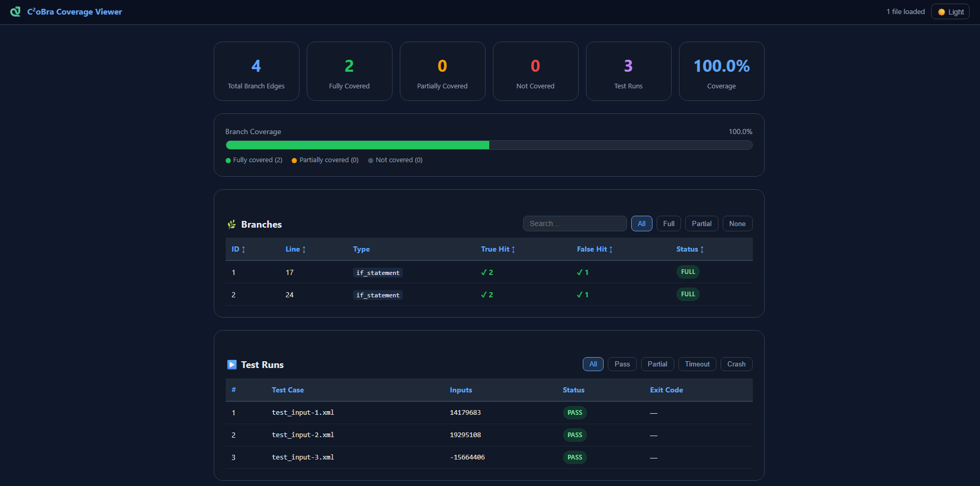Sort branches by ID column arrow

[x=242, y=249]
